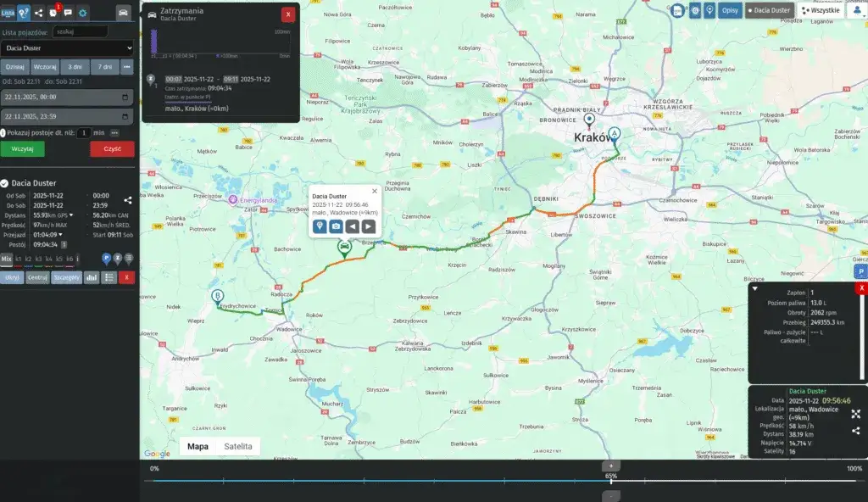Select the 7 dni date range
This screenshot has width=868, height=502.
(x=104, y=67)
